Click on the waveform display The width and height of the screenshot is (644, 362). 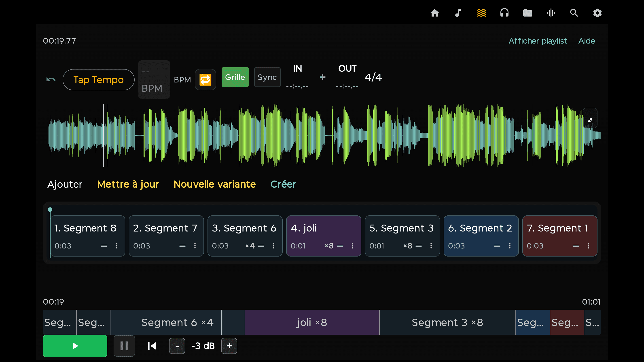point(324,135)
